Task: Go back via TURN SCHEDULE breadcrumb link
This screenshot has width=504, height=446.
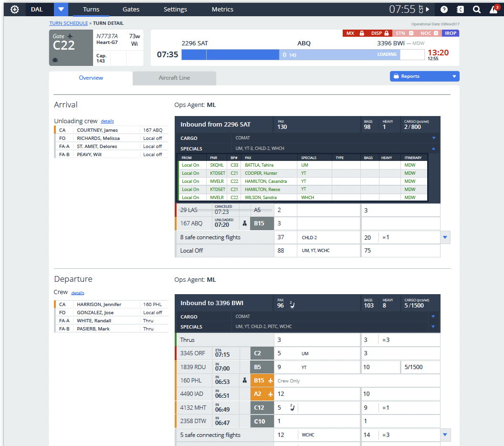Action: coord(68,23)
